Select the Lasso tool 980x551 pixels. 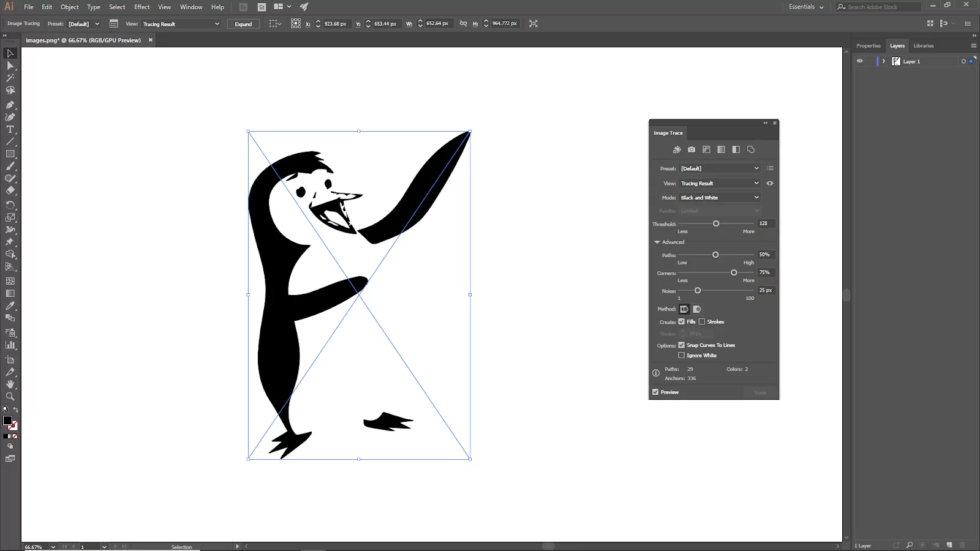[x=10, y=91]
